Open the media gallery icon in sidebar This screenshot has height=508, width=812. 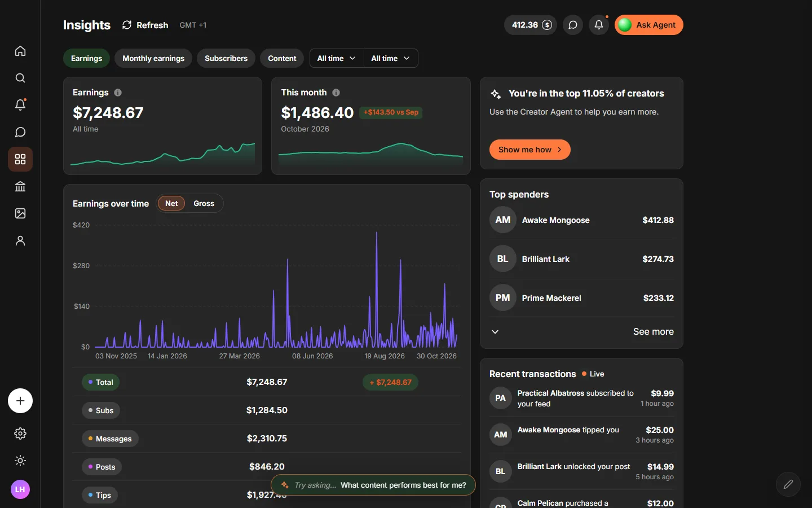coord(20,213)
